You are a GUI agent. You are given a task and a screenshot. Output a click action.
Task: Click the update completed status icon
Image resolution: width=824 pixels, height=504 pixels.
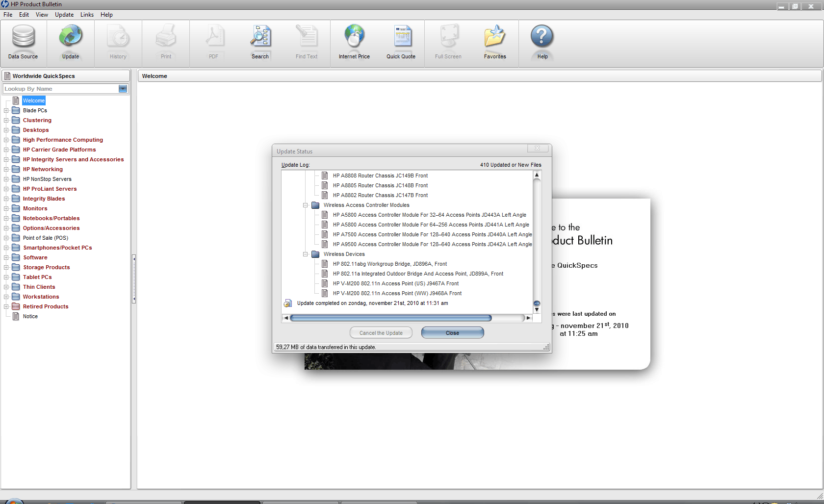pyautogui.click(x=288, y=303)
